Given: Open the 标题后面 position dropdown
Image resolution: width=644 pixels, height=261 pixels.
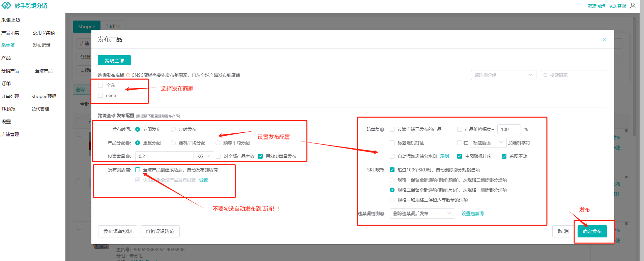Looking at the screenshot, I should (x=488, y=143).
